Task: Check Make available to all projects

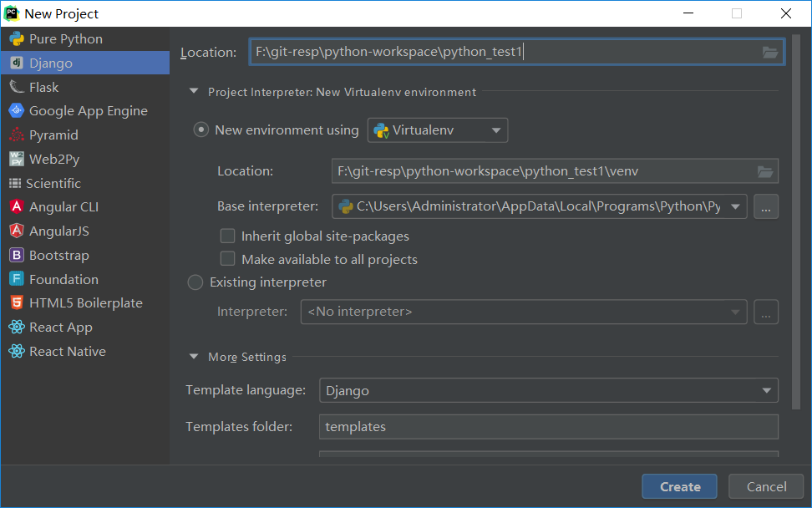Action: pyautogui.click(x=227, y=259)
